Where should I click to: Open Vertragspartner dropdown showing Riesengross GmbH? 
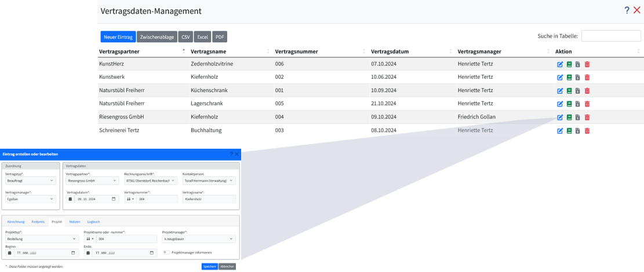coord(92,181)
